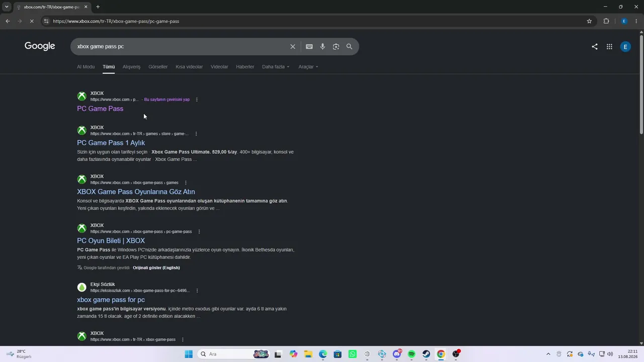Viewport: 644px width, 362px height.
Task: Open the Chrome profile avatar in toolbar
Action: pos(624,21)
